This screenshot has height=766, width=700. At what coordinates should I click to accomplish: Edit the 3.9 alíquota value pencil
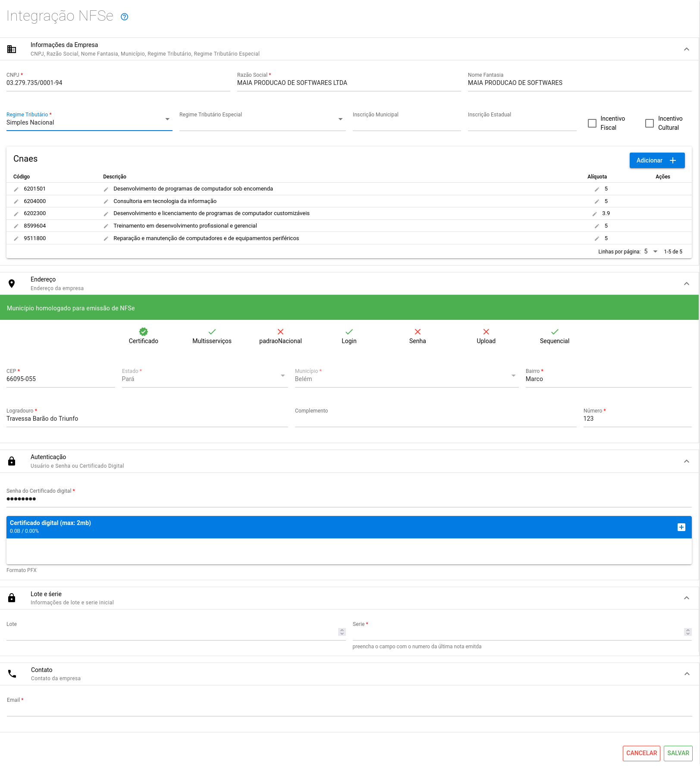click(x=594, y=214)
